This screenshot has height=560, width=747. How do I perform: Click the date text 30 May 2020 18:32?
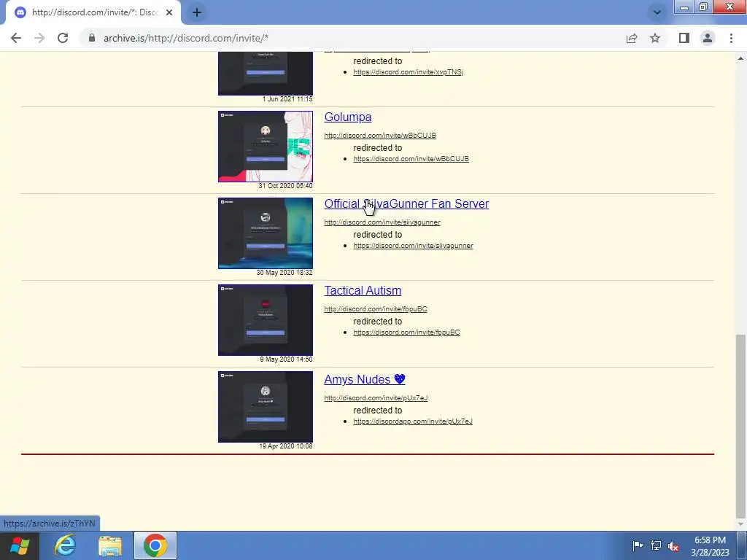click(285, 273)
